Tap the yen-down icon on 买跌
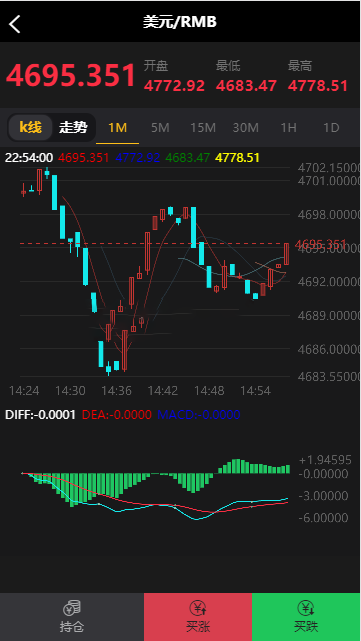Image resolution: width=361 pixels, height=641 pixels. (306, 608)
